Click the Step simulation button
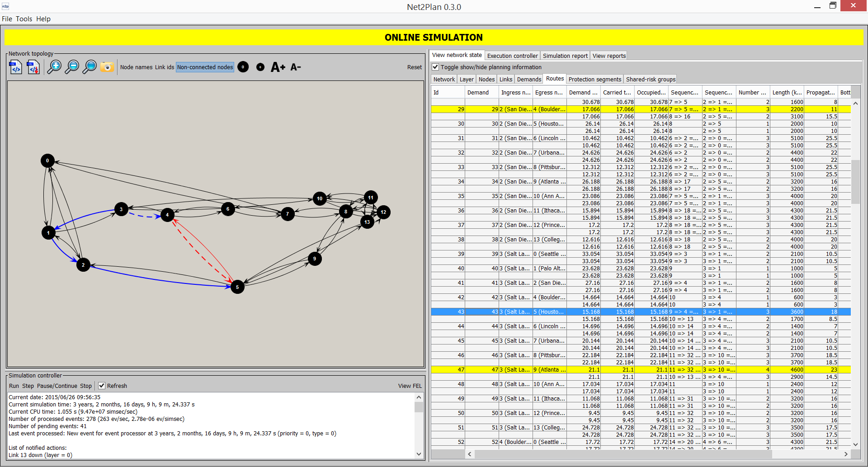 (28, 386)
